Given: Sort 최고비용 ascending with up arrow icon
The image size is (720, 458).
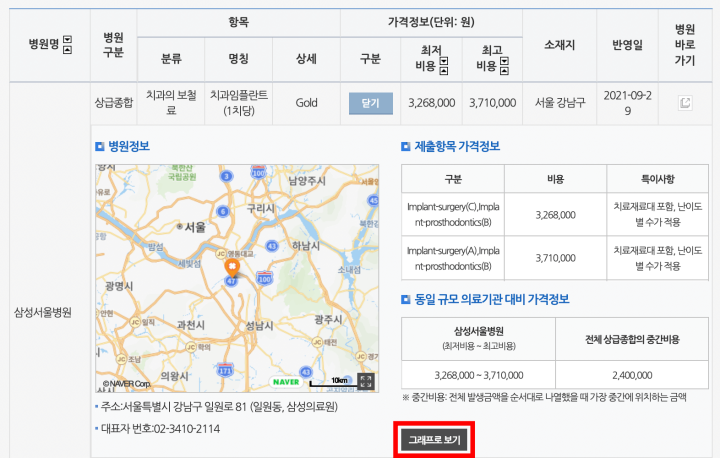Looking at the screenshot, I should (504, 70).
